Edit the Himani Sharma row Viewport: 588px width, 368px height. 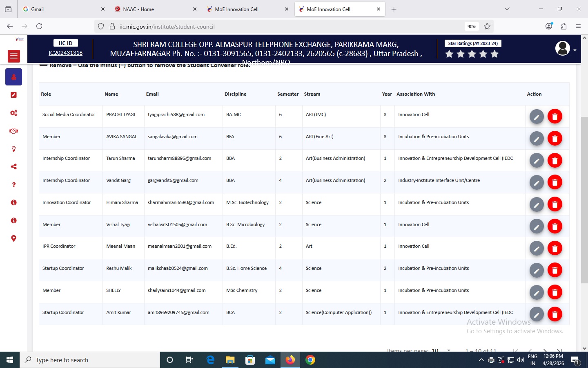(537, 204)
